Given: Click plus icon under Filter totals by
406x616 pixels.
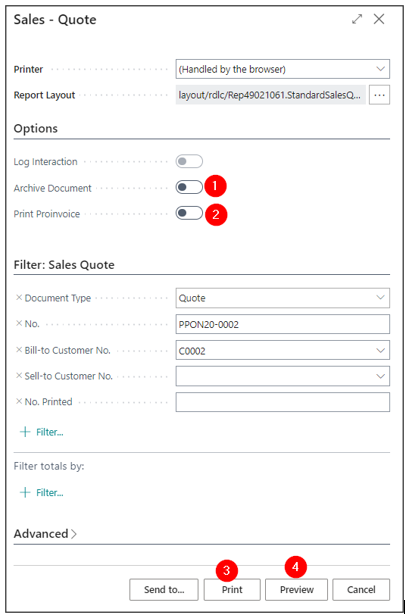Looking at the screenshot, I should (x=25, y=492).
